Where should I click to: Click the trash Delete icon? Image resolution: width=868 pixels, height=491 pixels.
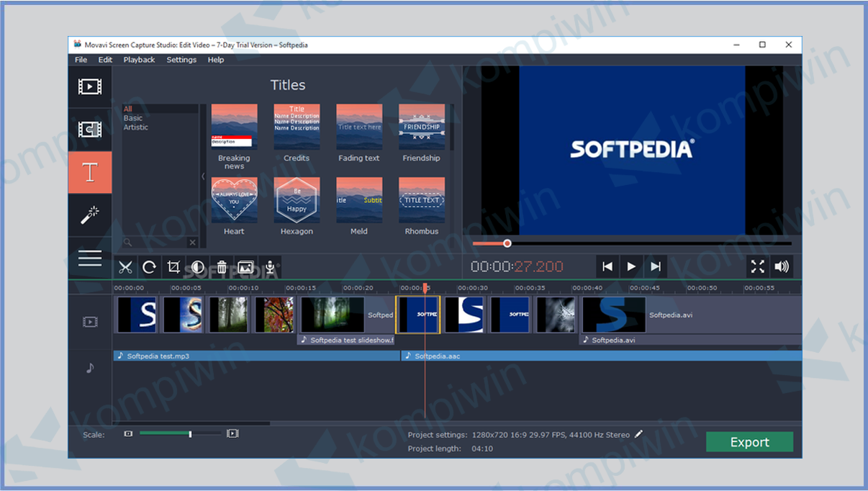pyautogui.click(x=222, y=267)
